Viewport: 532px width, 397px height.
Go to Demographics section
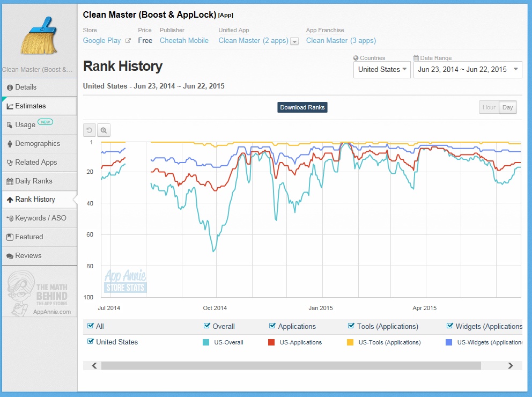[37, 144]
